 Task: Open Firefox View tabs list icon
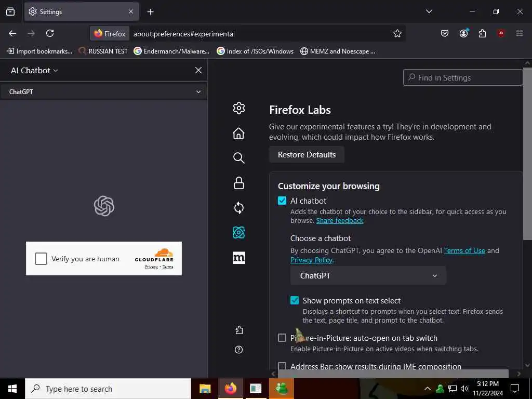[x=10, y=11]
